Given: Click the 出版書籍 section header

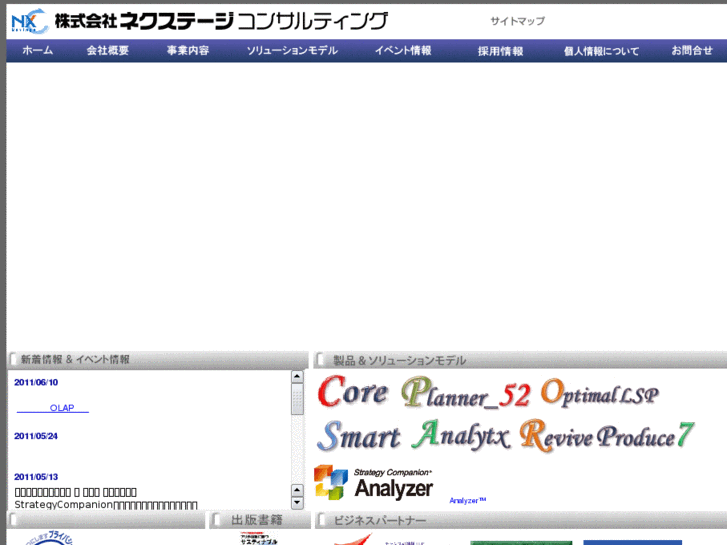Looking at the screenshot, I should tap(260, 520).
